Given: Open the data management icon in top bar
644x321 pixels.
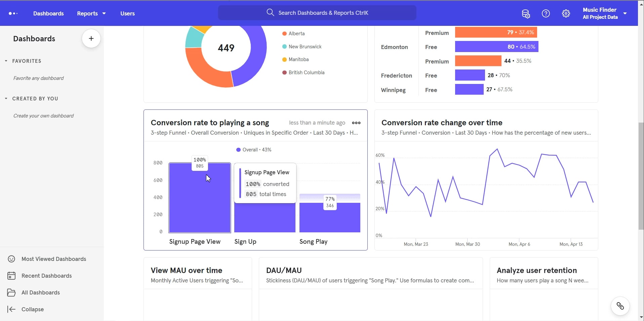Looking at the screenshot, I should [525, 13].
